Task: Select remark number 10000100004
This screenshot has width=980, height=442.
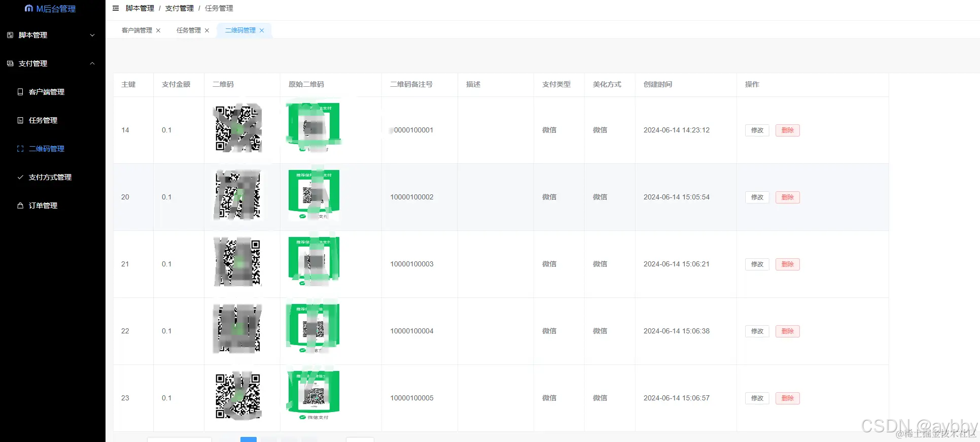Action: pyautogui.click(x=412, y=331)
